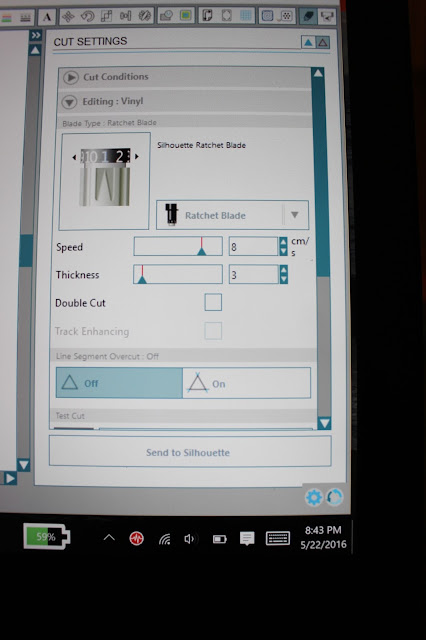Open the volume speaker tray icon
This screenshot has height=640, width=426.
point(189,539)
